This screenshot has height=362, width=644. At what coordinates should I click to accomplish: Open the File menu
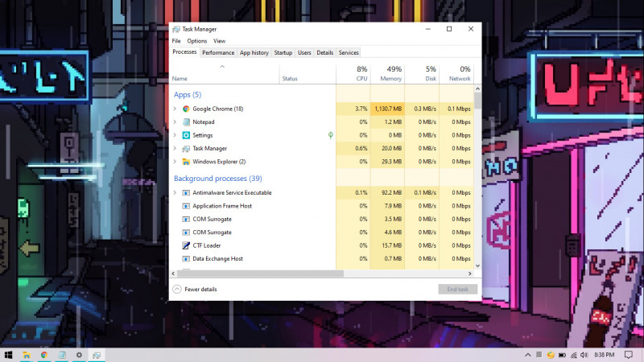tap(176, 41)
